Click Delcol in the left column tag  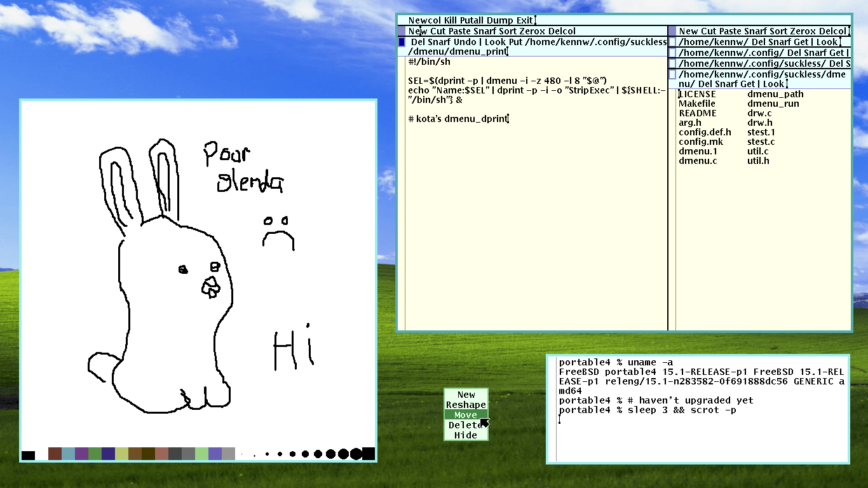561,31
